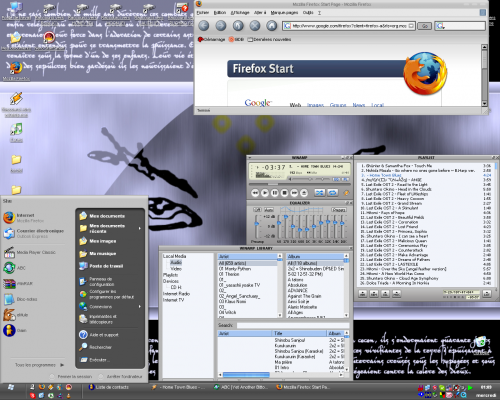Click Fermer la session button

[71, 376]
